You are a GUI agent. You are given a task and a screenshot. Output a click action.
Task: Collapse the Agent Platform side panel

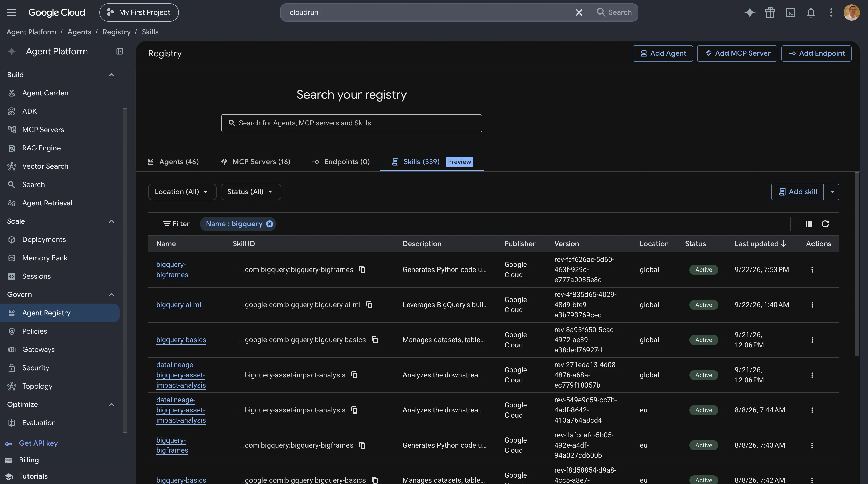click(x=120, y=52)
